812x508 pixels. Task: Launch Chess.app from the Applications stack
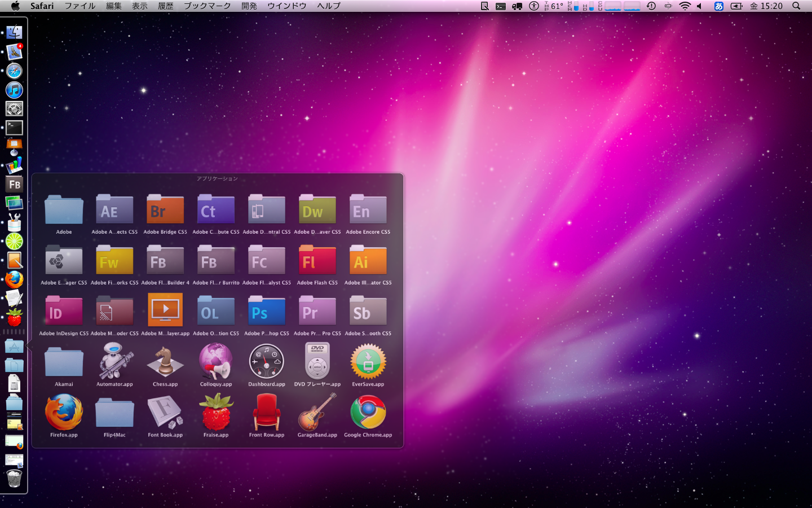(x=165, y=362)
